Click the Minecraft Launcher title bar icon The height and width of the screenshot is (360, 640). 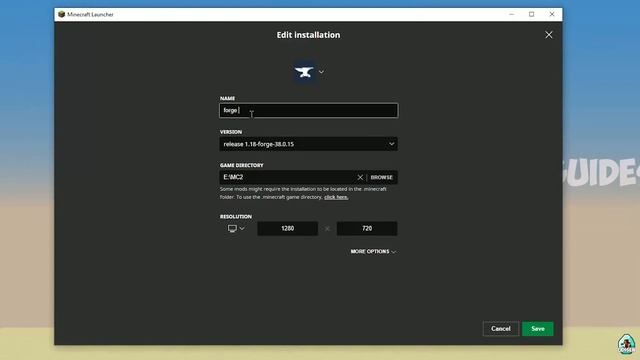click(62, 14)
